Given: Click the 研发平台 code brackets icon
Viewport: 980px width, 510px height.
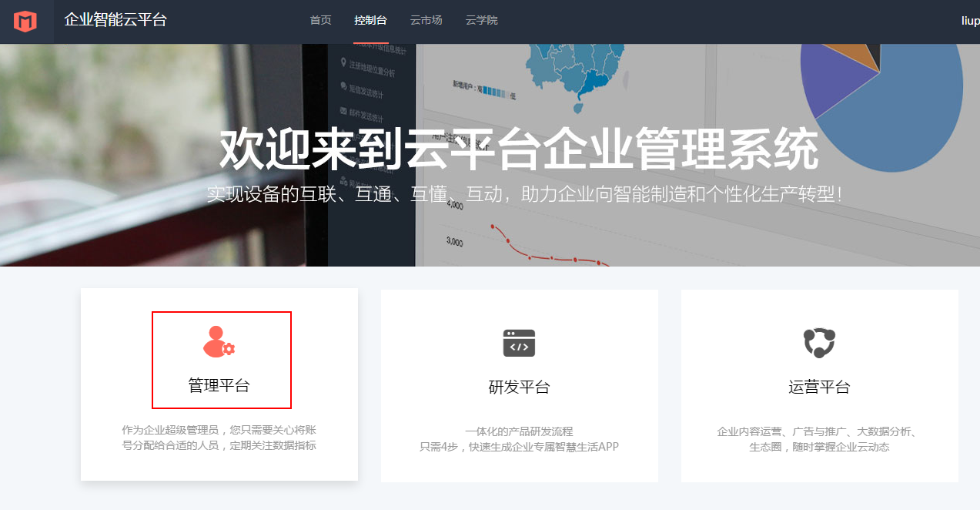Looking at the screenshot, I should (518, 343).
